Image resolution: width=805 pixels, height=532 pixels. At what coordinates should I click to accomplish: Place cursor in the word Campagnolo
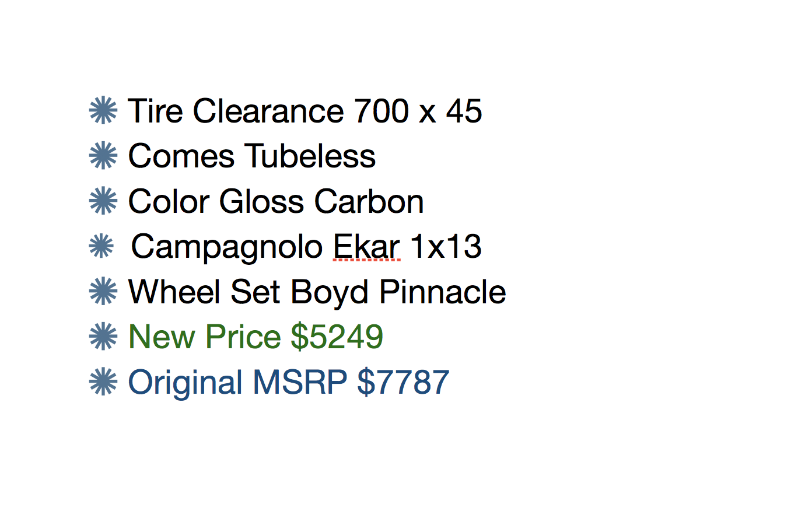coord(226,247)
